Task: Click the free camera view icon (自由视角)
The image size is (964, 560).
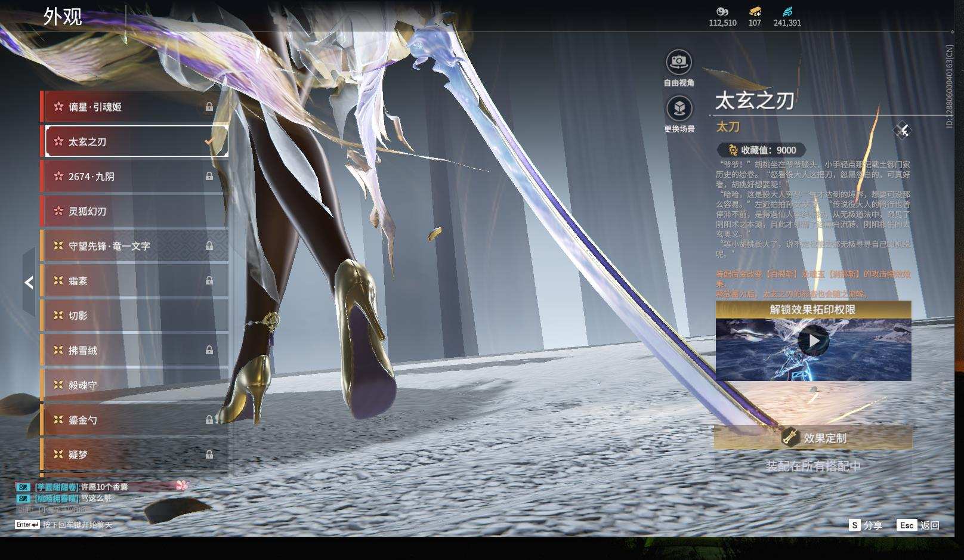Action: [x=678, y=61]
